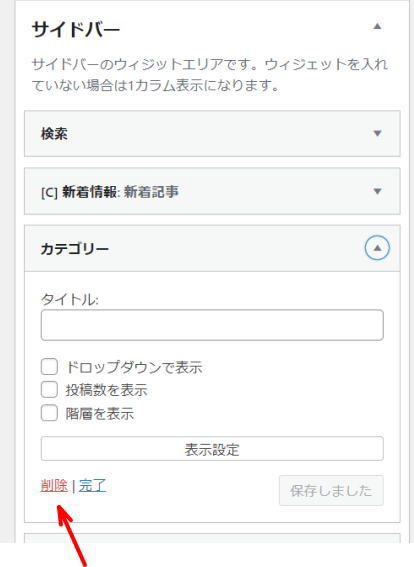This screenshot has width=414, height=567.
Task: Expand the 検索 widget arrow
Action: click(x=377, y=133)
